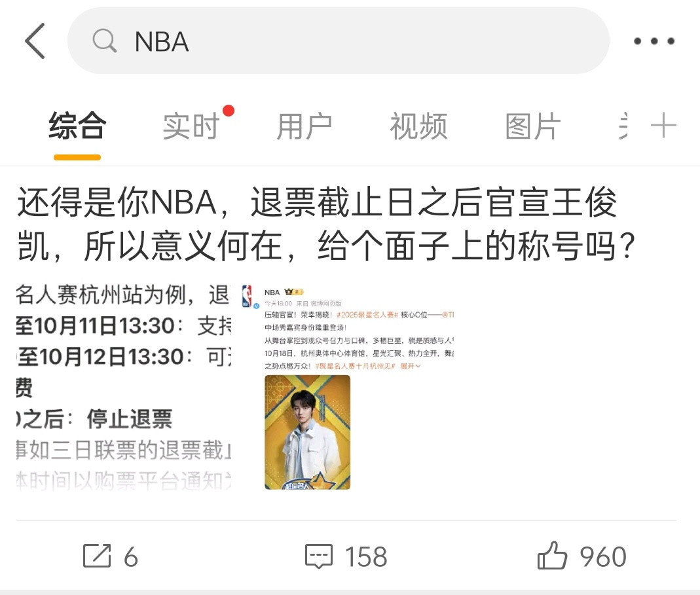The height and width of the screenshot is (595, 700).
Task: Go to the 图片 tab
Action: pyautogui.click(x=532, y=126)
